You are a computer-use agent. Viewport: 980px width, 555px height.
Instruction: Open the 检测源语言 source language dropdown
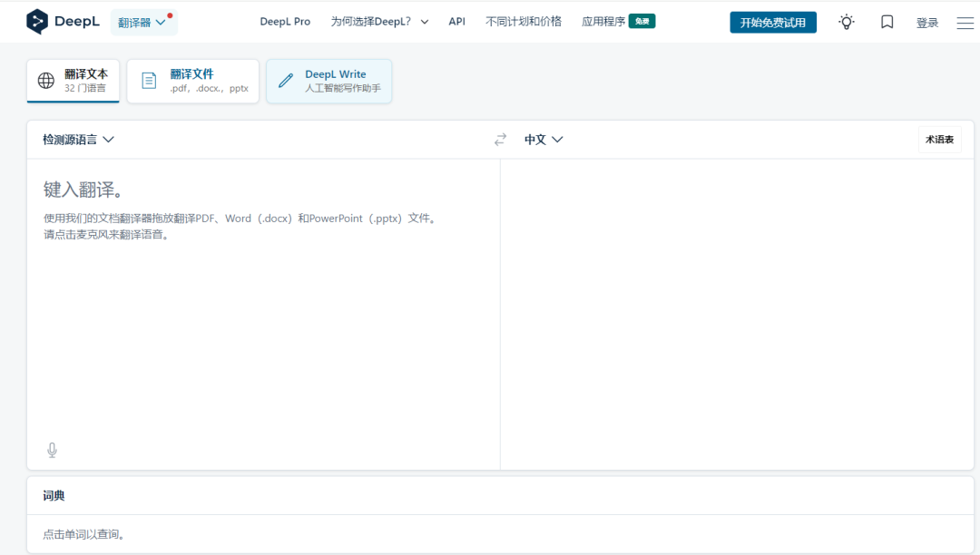click(x=78, y=140)
